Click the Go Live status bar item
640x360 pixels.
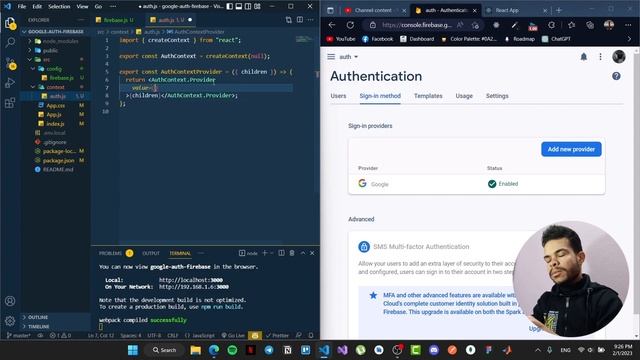[x=233, y=336]
